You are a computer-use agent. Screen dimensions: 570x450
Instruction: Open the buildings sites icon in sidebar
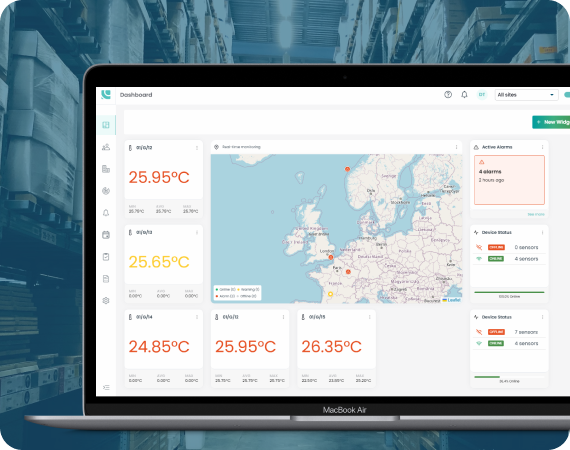(x=106, y=169)
